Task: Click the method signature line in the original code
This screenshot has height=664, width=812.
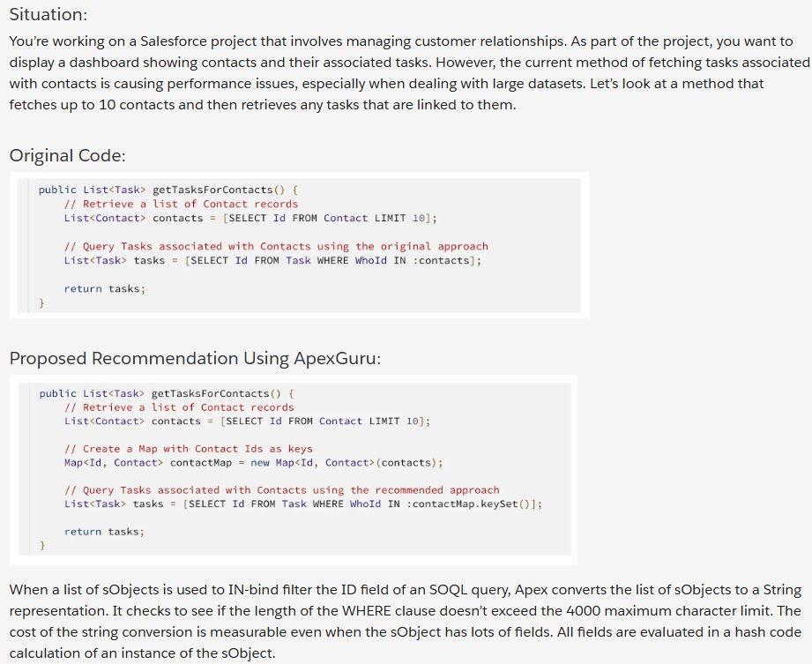Action: tap(168, 190)
